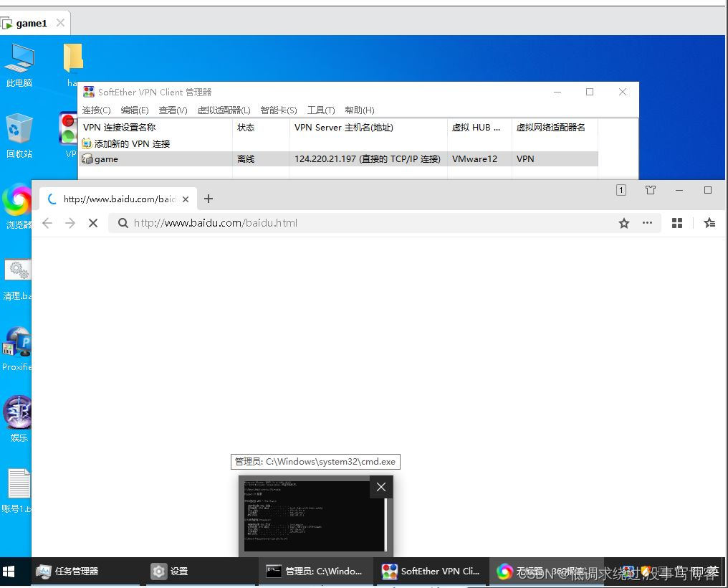Close the game1 VM tab
This screenshot has width=728, height=588.
click(x=60, y=23)
